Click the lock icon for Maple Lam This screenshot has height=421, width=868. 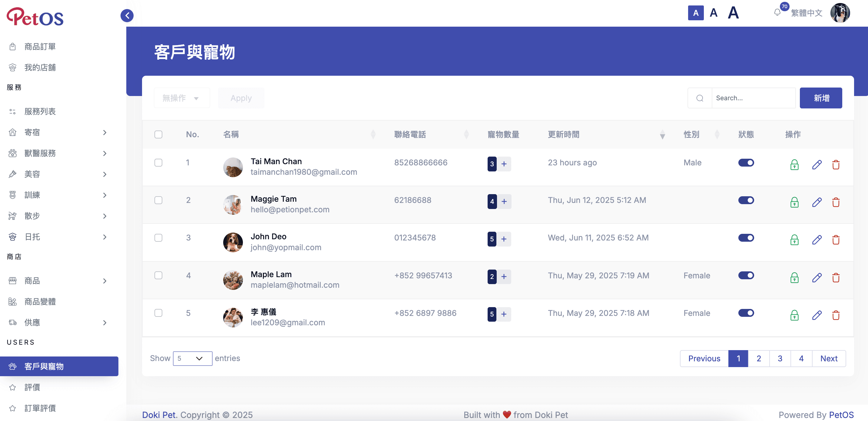[x=794, y=277]
